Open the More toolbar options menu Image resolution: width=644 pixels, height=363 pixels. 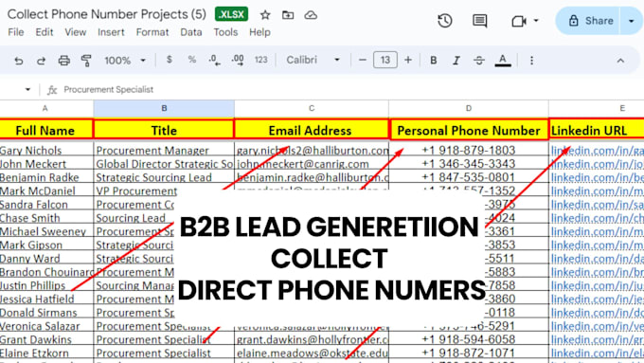[x=531, y=61]
